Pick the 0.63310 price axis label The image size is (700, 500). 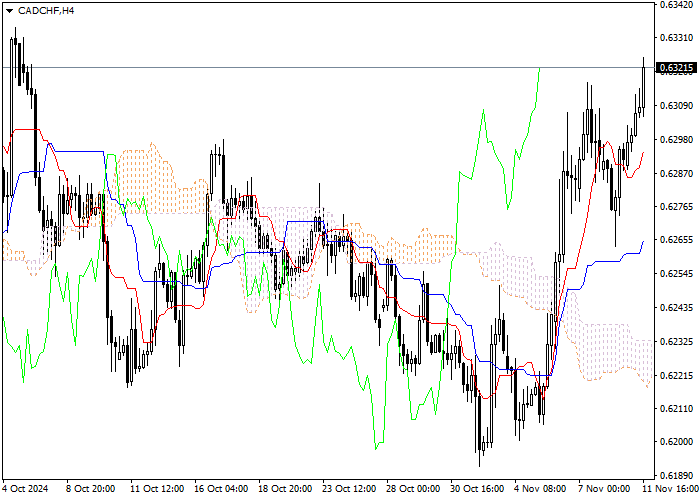point(676,38)
